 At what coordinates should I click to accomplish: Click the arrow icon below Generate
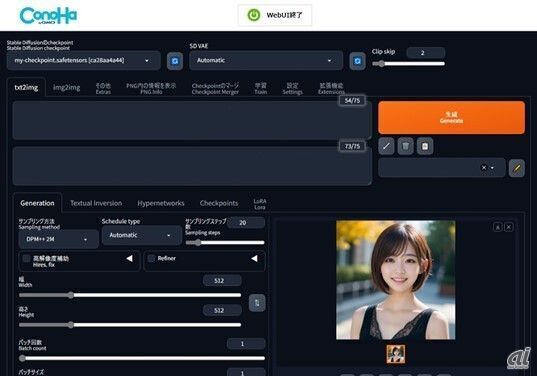coord(386,146)
